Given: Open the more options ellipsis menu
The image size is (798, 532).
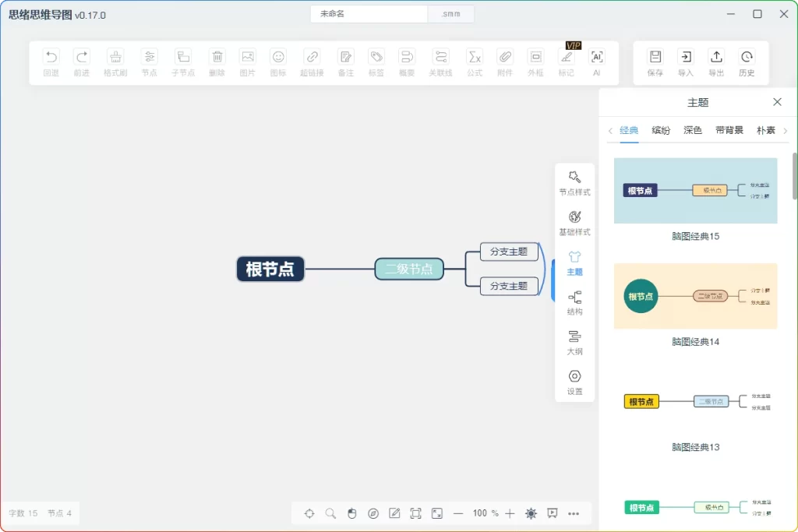Looking at the screenshot, I should [574, 513].
